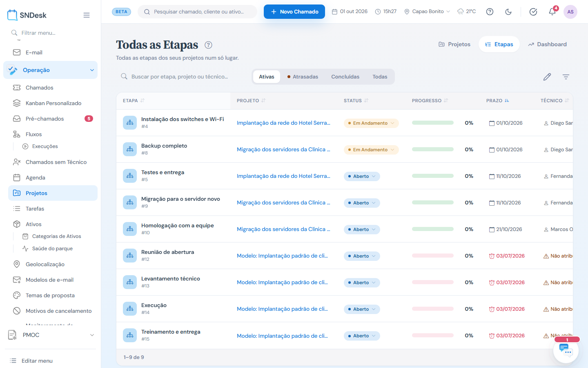Viewport: 588px width, 368px height.
Task: Change status of Migração para o servidor novo
Action: tap(362, 203)
